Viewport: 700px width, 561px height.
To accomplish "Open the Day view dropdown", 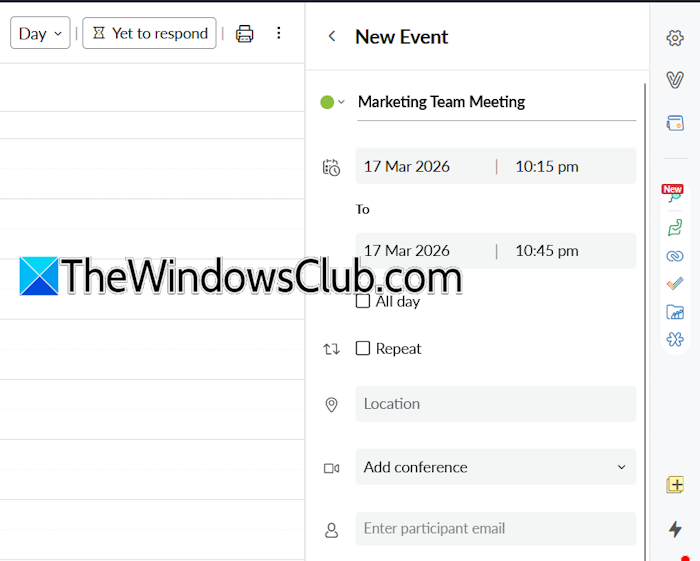I will click(40, 33).
